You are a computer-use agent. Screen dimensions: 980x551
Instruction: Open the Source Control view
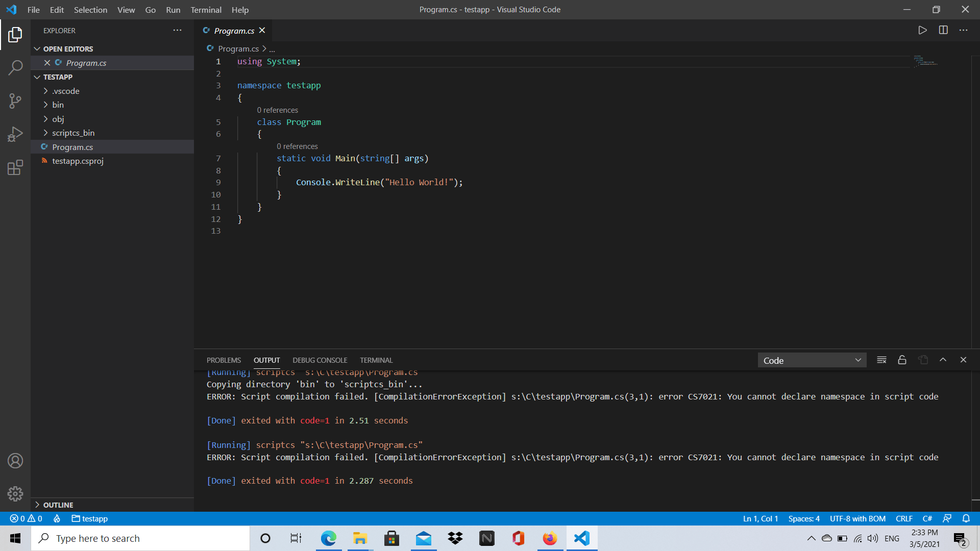[x=15, y=101]
